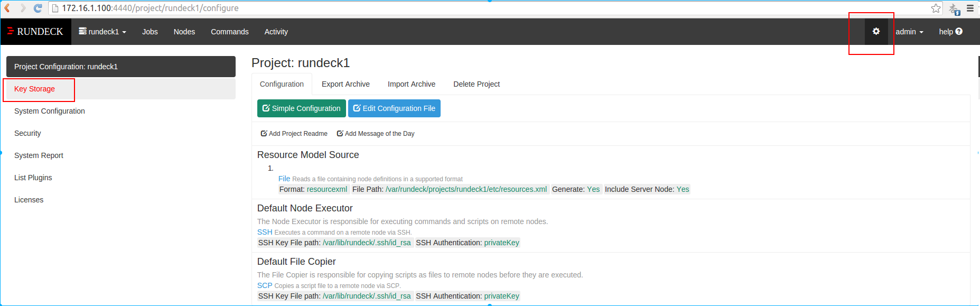Reload the page with refresh icon
Viewport: 980px width, 306px height.
38,8
